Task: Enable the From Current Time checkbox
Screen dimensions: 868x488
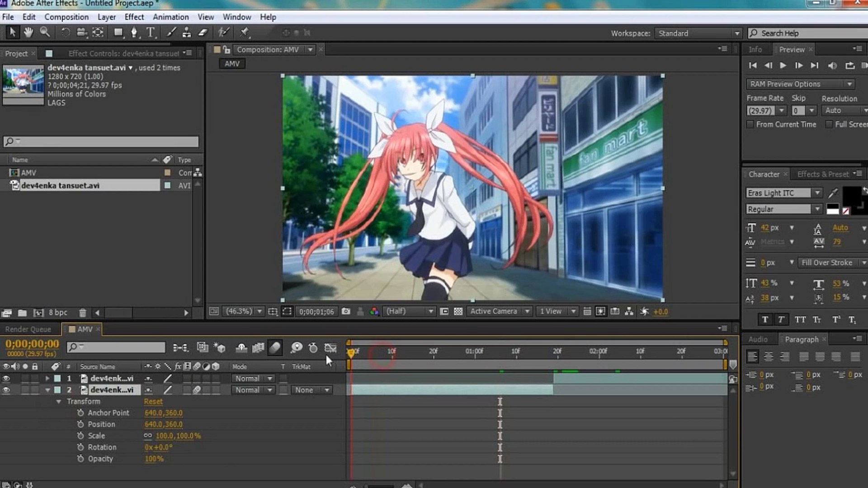Action: click(x=750, y=124)
